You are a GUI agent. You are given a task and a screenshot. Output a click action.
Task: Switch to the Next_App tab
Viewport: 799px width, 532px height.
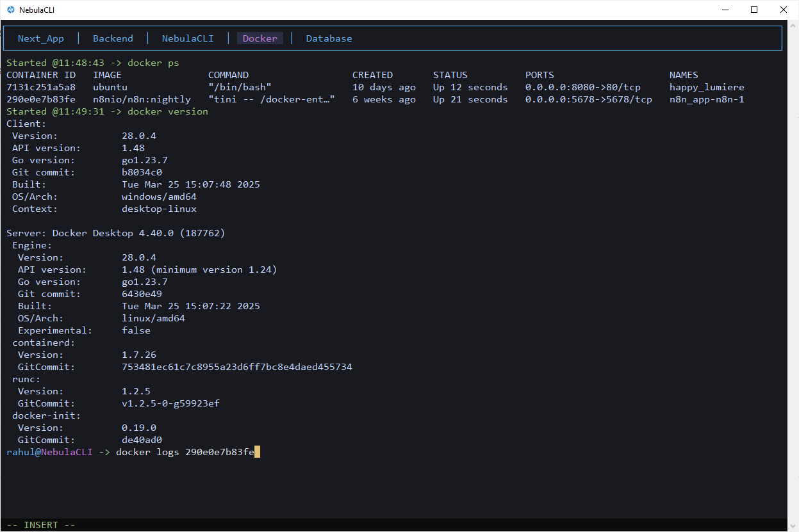pos(40,38)
